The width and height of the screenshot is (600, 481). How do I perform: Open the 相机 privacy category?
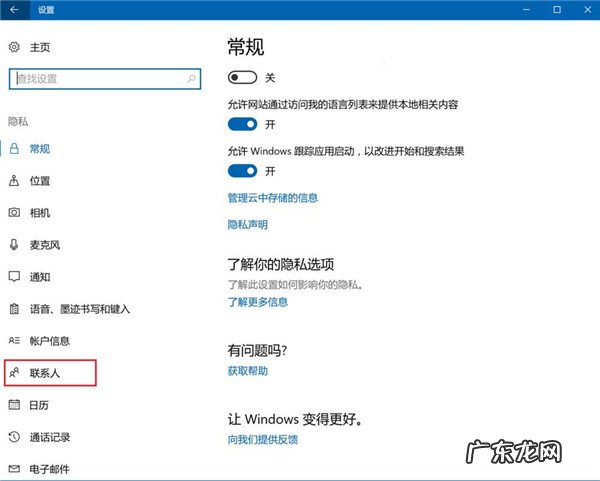coord(40,213)
